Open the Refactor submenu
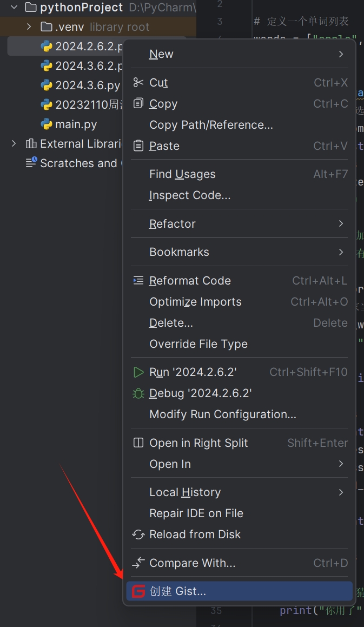364x627 pixels. [x=173, y=224]
